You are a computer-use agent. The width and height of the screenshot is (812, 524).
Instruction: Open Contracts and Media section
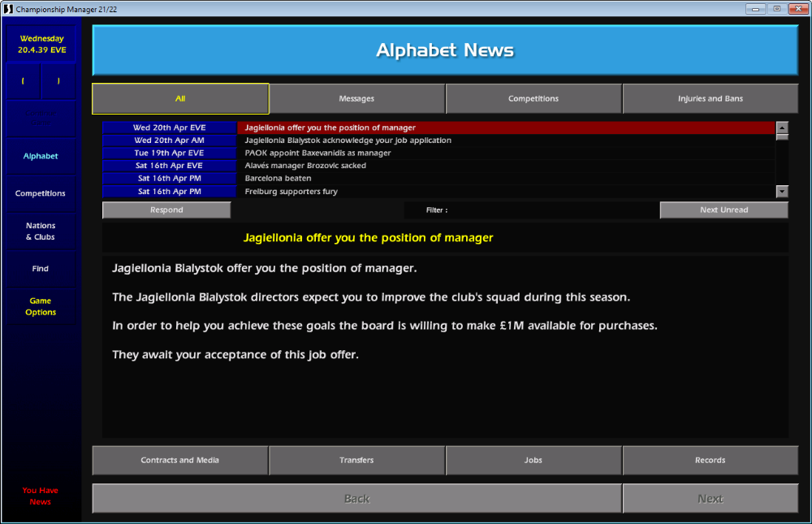[180, 461]
